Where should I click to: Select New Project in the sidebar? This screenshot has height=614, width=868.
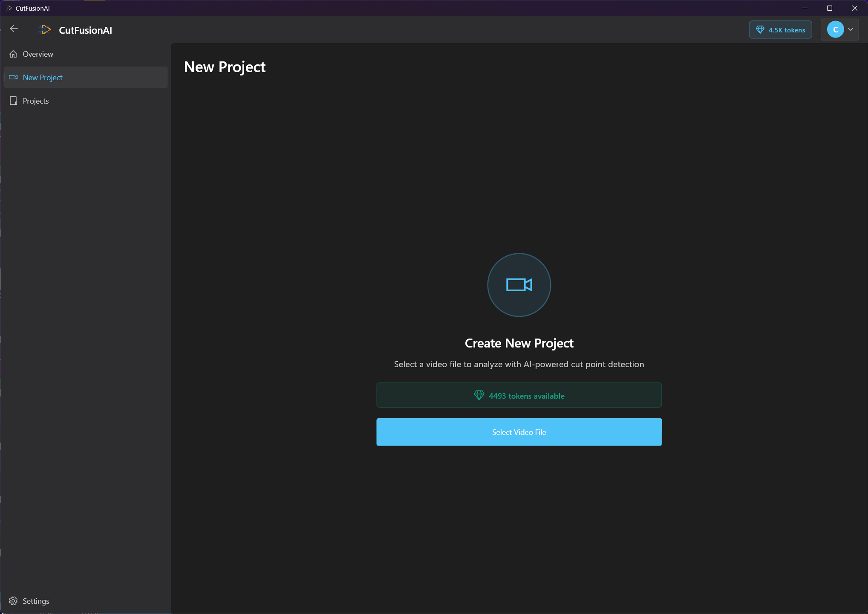click(43, 78)
